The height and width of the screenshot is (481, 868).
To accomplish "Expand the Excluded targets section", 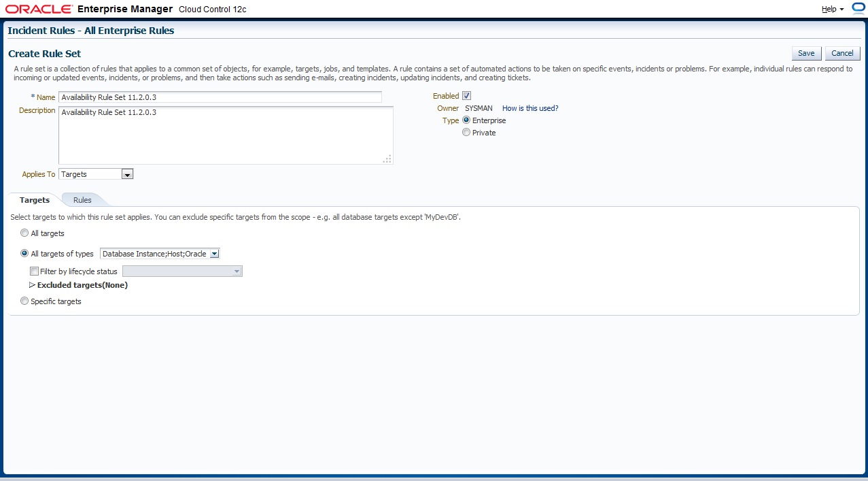I will point(32,285).
